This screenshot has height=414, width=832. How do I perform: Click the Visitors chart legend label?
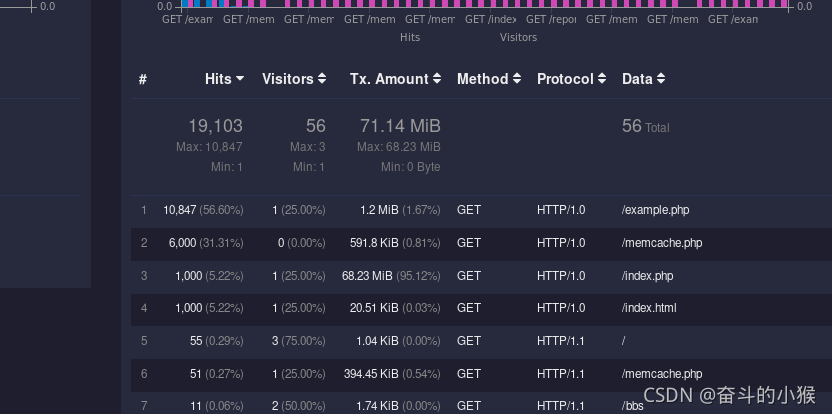[x=518, y=37]
